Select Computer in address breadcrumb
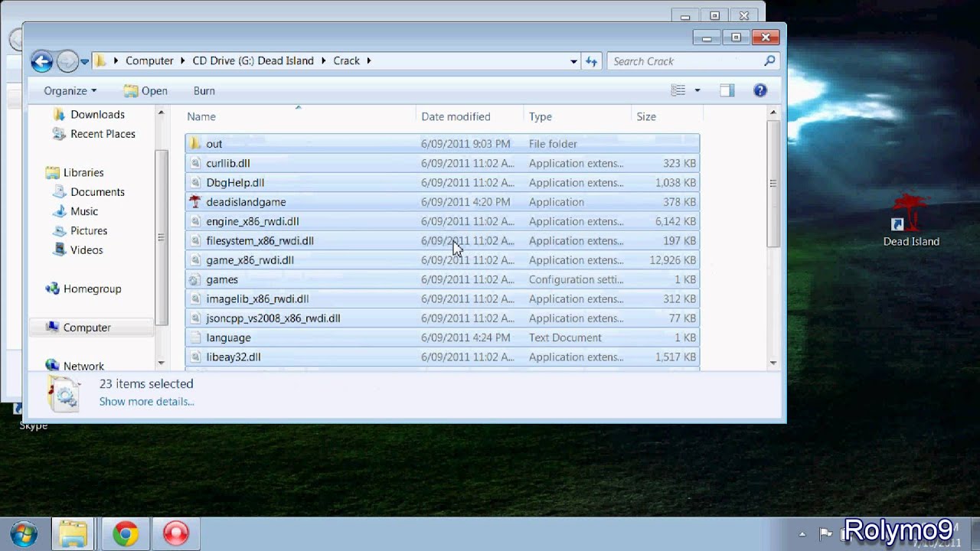 149,60
